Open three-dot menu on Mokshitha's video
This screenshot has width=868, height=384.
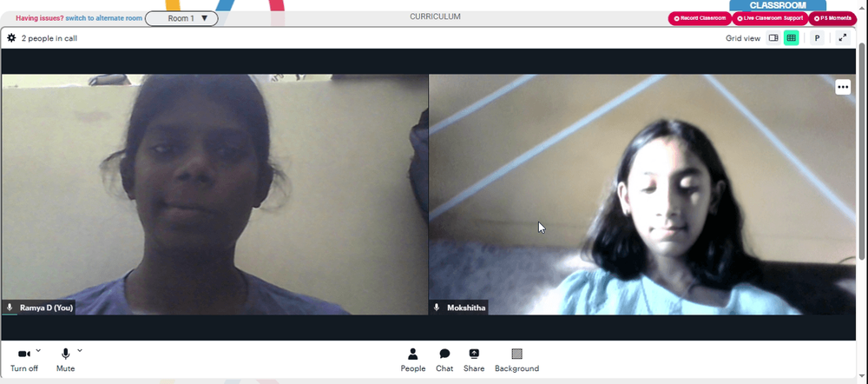843,87
